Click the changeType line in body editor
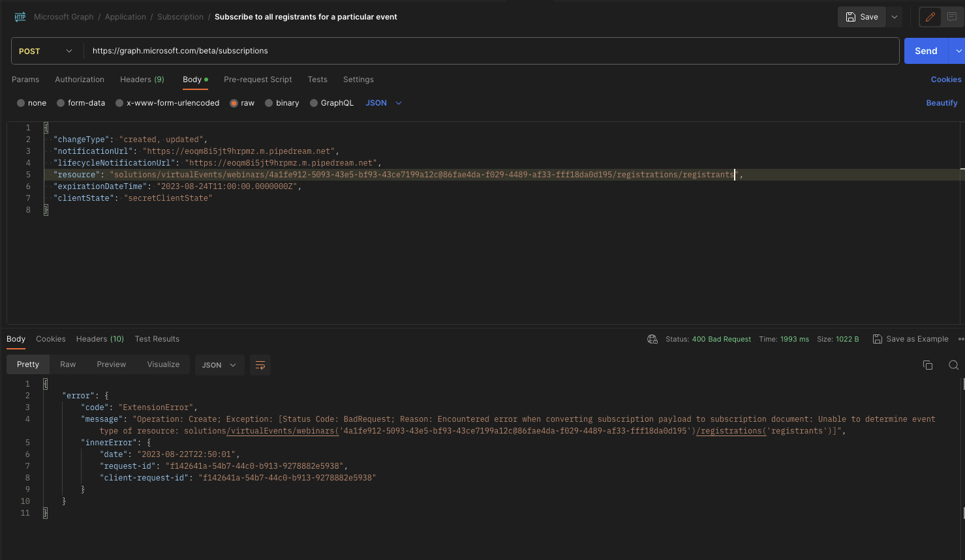The image size is (965, 560). [x=130, y=140]
